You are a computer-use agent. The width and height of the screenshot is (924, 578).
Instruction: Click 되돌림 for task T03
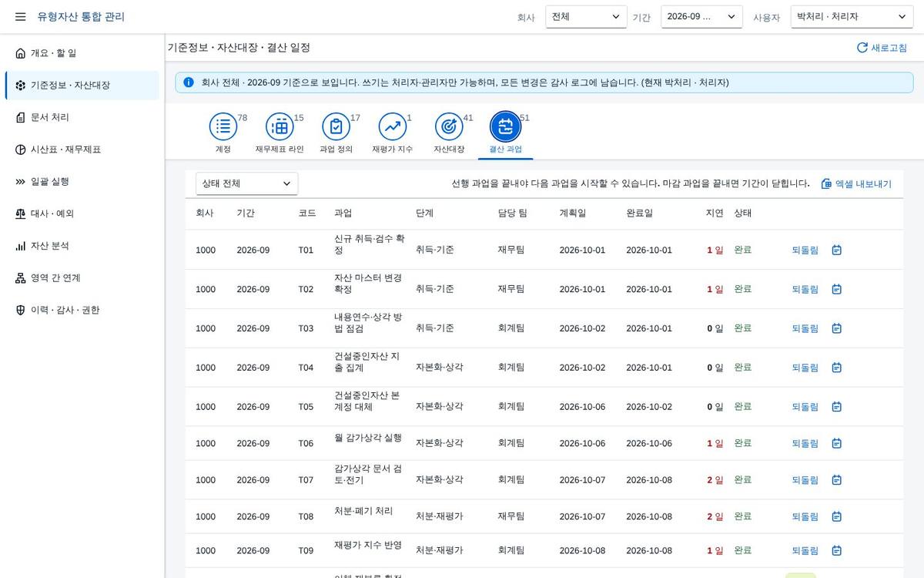805,328
